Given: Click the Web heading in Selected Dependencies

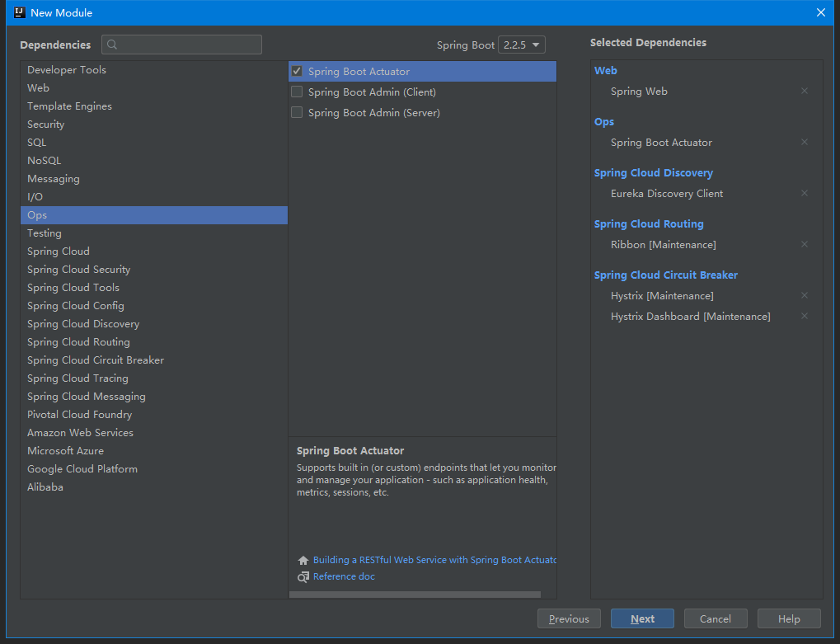Looking at the screenshot, I should click(605, 71).
